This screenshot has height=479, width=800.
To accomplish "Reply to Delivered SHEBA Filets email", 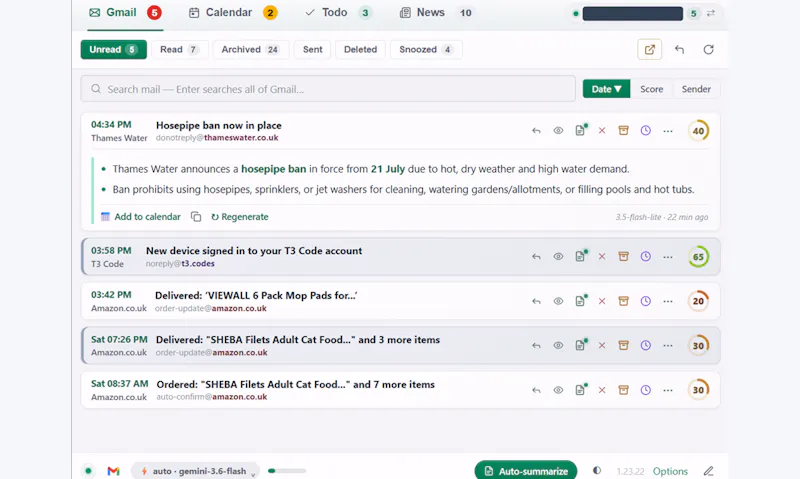I will [x=536, y=345].
